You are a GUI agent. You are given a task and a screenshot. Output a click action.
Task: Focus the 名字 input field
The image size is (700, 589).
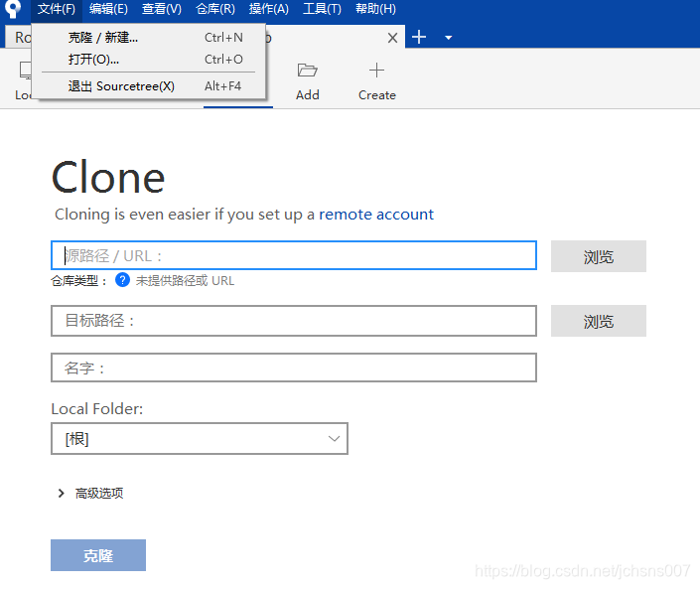coord(294,368)
